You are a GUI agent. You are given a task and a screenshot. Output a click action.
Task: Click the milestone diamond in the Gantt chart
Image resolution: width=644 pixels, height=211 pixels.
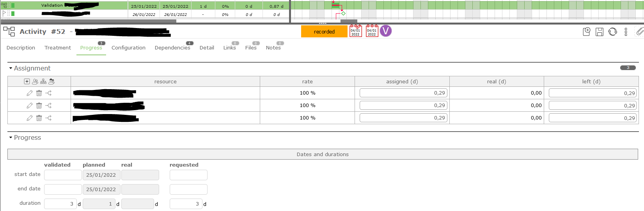pyautogui.click(x=343, y=14)
